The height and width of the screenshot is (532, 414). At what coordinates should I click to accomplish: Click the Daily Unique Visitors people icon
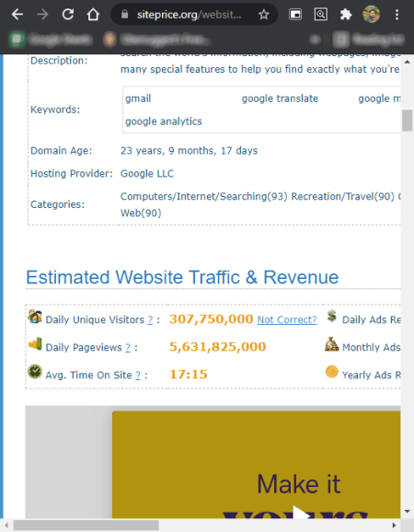pos(35,317)
